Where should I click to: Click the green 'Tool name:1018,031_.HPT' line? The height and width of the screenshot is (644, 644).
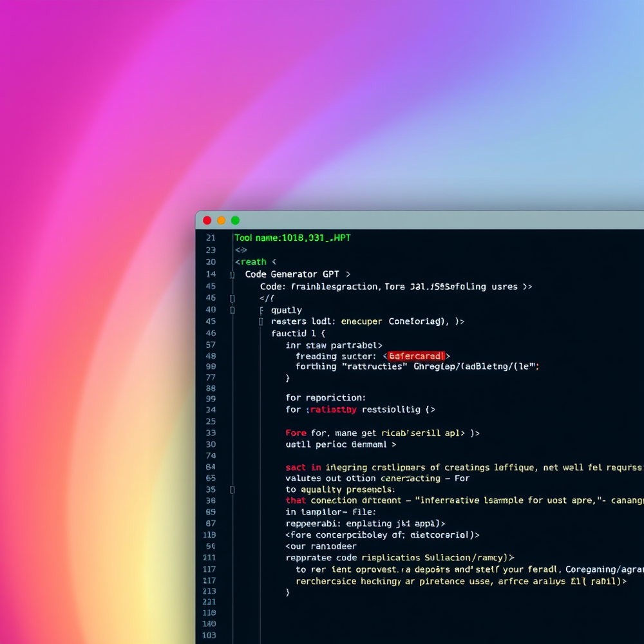click(292, 238)
